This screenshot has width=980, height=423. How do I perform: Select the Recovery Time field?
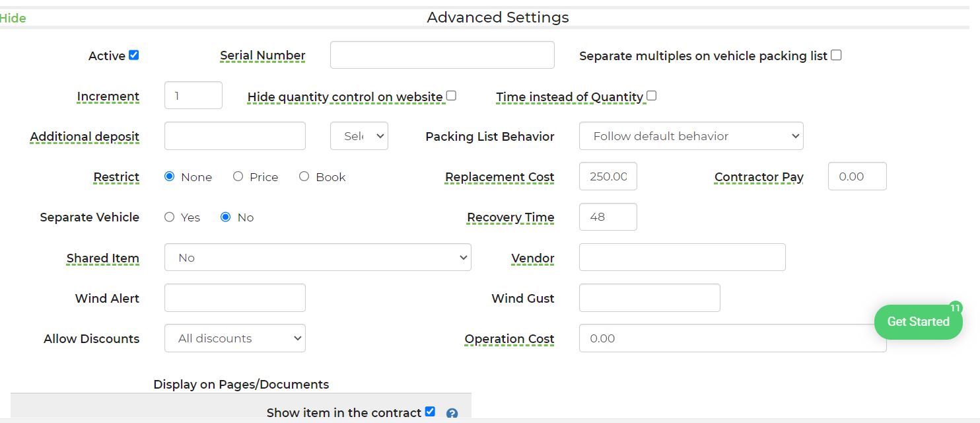pyautogui.click(x=608, y=217)
